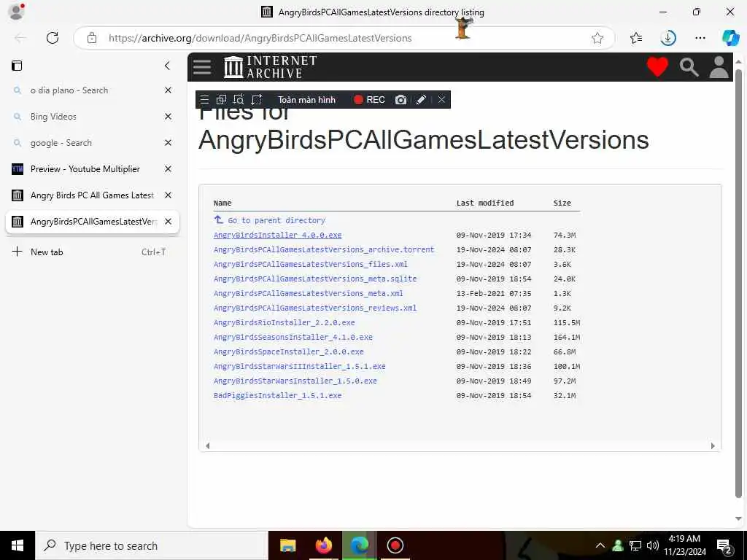Viewport: 747px width, 560px height.
Task: Click the browser back arrow
Action: 20,38
